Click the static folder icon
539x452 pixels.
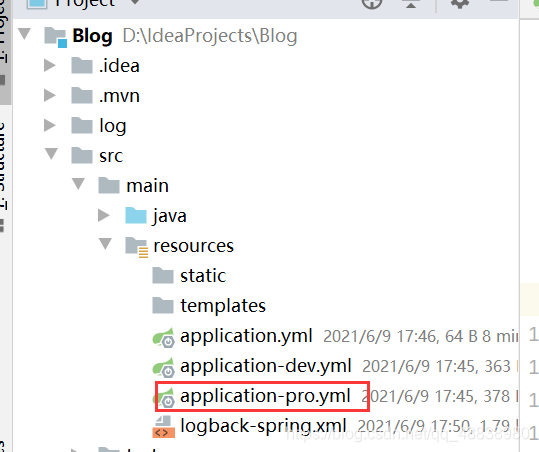pos(163,276)
